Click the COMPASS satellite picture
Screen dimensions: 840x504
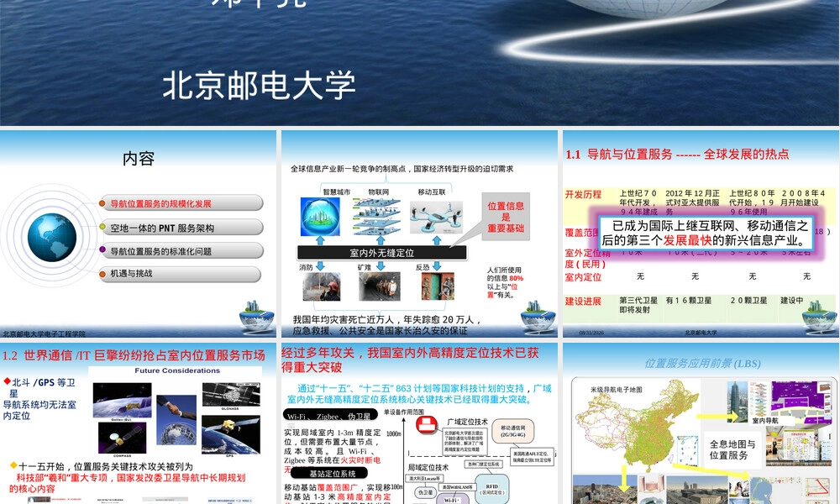coord(122,438)
